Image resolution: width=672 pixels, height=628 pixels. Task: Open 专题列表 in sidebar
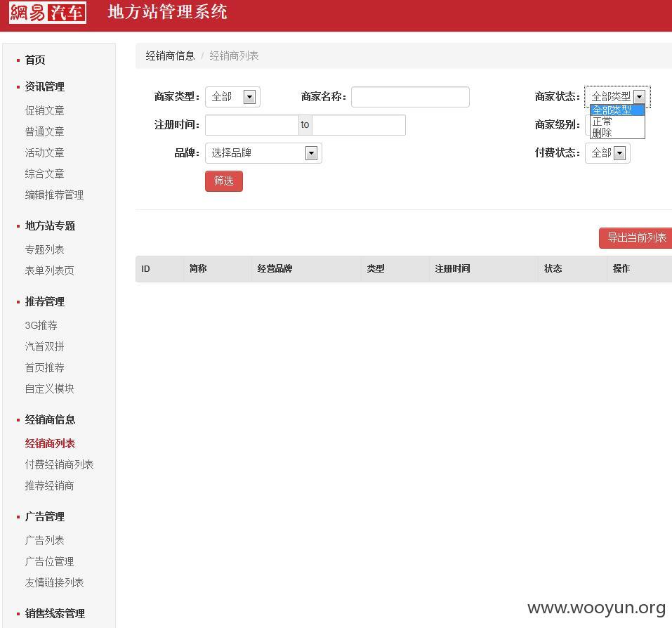click(44, 249)
